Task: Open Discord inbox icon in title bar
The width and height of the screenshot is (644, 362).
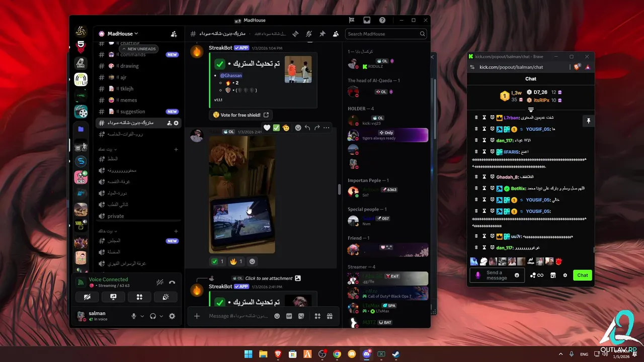Action: click(367, 20)
